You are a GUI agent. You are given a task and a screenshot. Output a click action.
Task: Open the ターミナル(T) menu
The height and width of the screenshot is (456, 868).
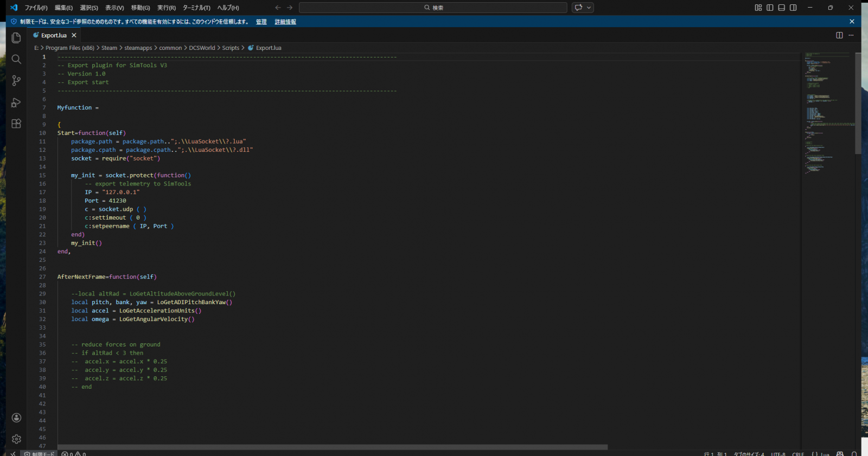tap(196, 8)
